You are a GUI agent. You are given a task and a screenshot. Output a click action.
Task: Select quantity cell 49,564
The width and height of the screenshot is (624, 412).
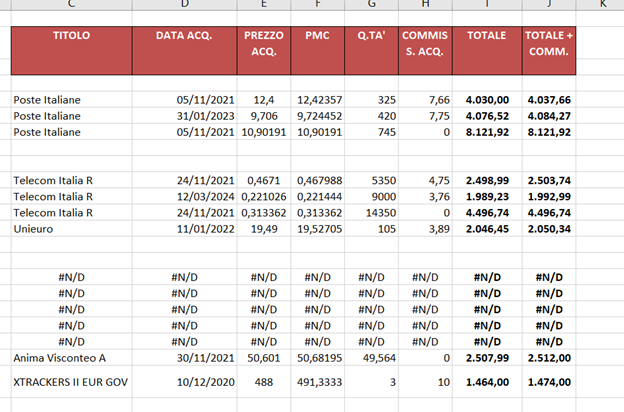[371, 358]
